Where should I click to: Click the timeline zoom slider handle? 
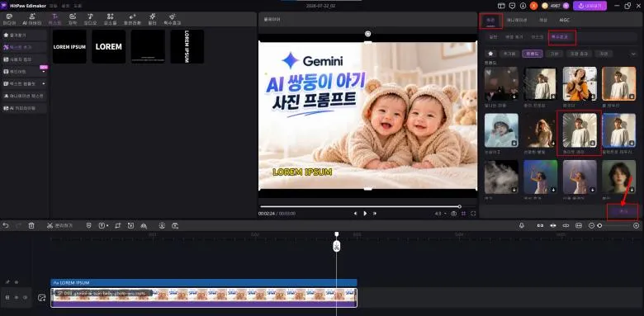click(599, 225)
